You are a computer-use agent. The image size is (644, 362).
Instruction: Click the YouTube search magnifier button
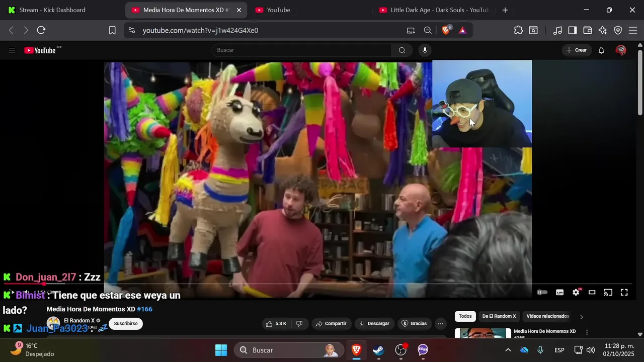(402, 50)
